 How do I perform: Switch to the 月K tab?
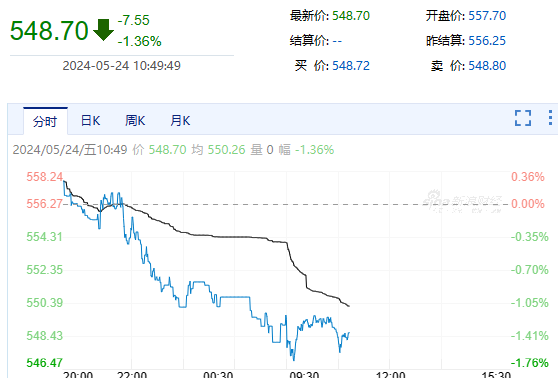point(180,120)
